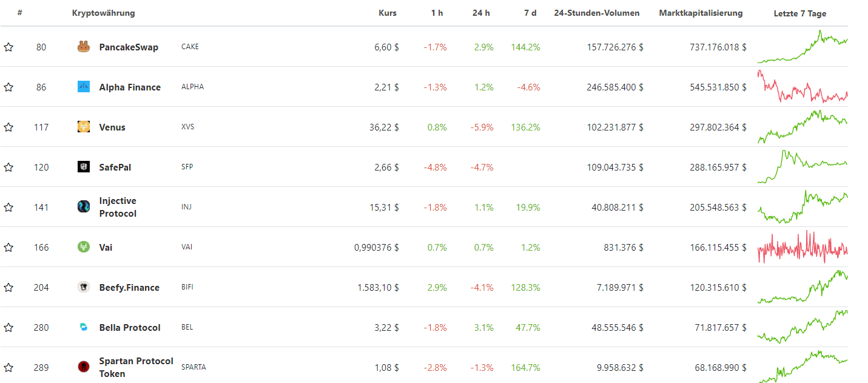Open the Venus coin link
The image size is (868, 383).
pos(112,127)
